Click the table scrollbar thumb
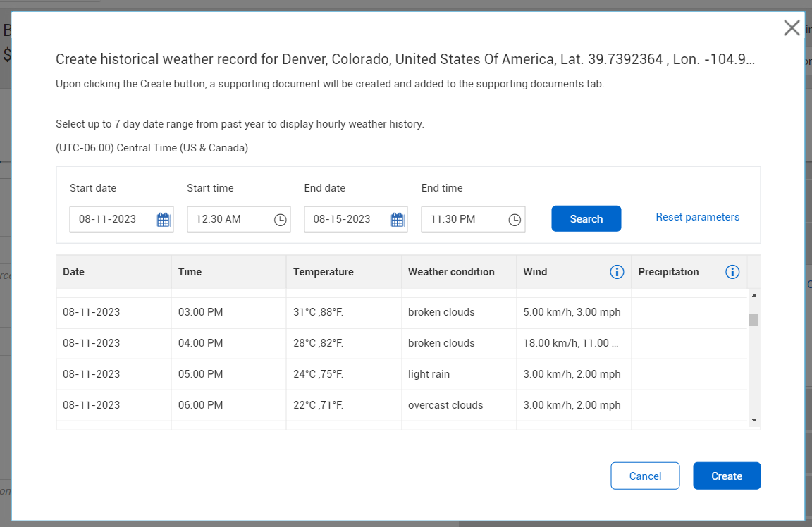The width and height of the screenshot is (812, 527). click(753, 321)
